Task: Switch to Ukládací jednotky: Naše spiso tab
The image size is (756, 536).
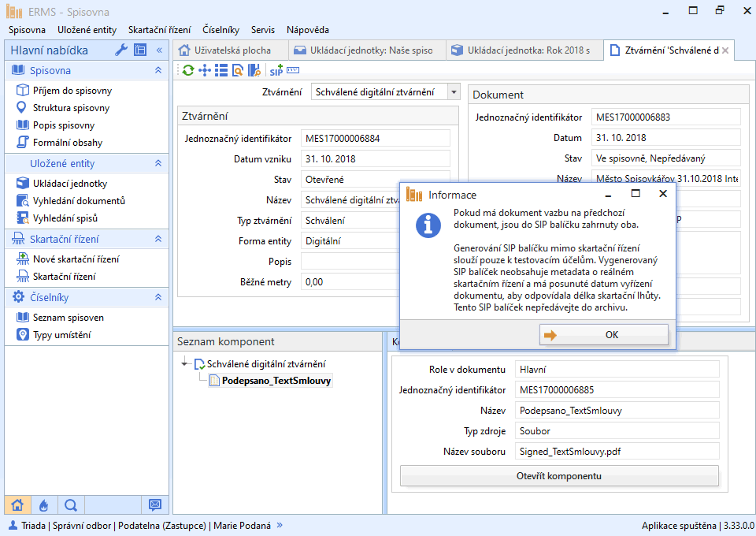Action: point(366,50)
